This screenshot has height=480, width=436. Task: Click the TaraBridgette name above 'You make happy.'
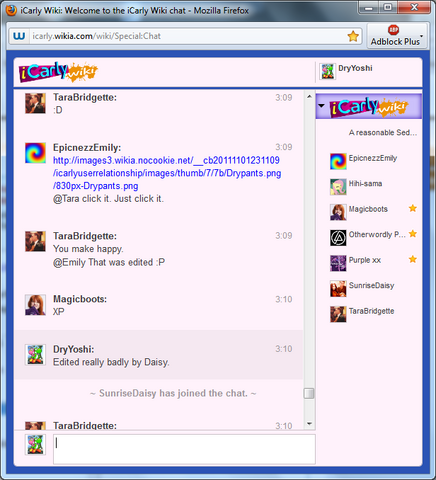coord(85,236)
